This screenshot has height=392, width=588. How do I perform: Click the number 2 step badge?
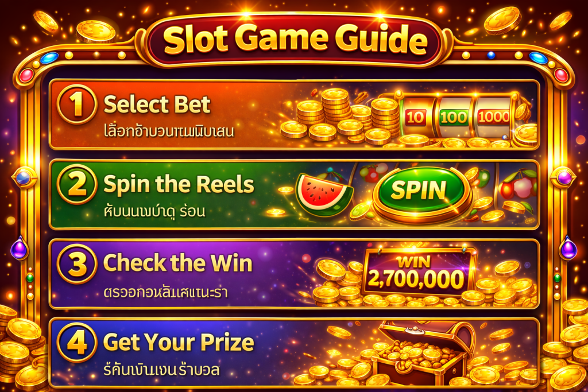[x=78, y=184]
